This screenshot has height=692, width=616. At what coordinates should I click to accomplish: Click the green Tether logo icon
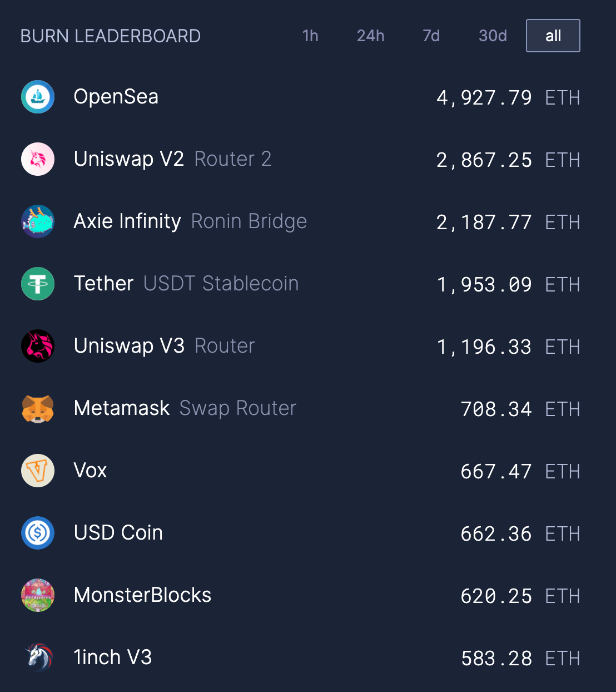click(38, 284)
